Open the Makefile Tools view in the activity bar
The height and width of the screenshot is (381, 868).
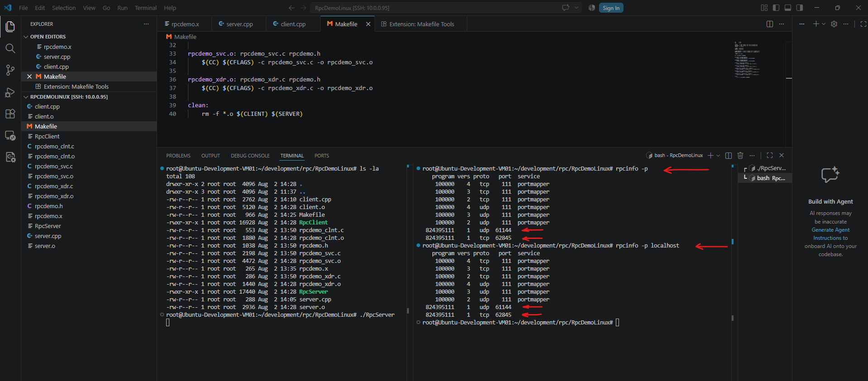coord(10,157)
